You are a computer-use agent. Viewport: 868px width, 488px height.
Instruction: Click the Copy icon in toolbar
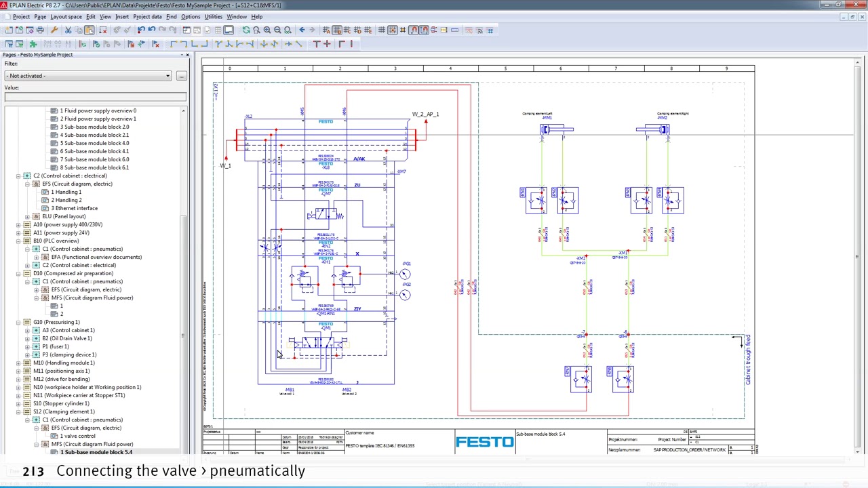[x=79, y=30]
